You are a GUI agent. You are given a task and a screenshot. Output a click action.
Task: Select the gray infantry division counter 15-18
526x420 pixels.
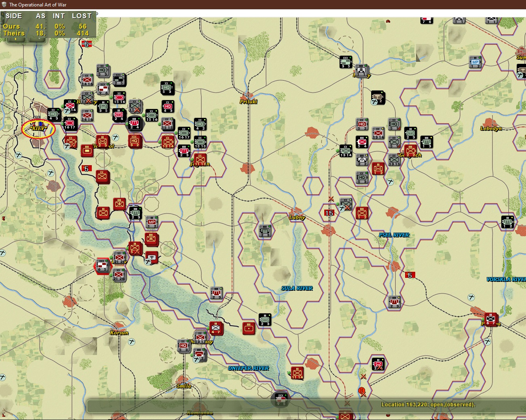tap(167, 124)
